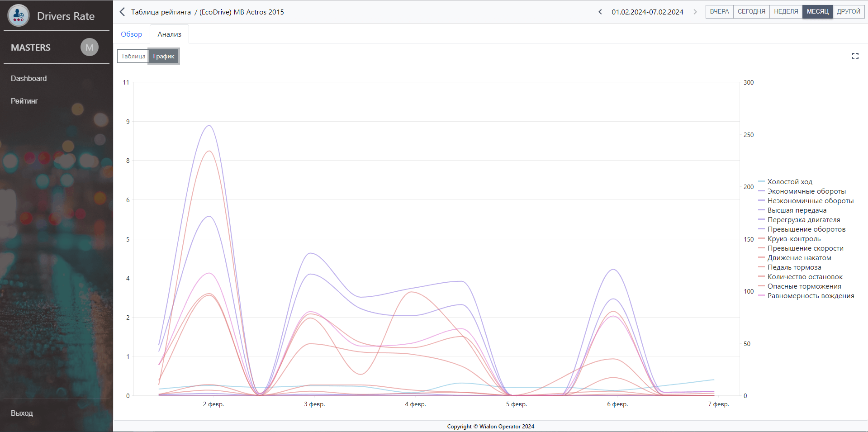Go to next date range
This screenshot has width=868, height=432.
pyautogui.click(x=695, y=12)
